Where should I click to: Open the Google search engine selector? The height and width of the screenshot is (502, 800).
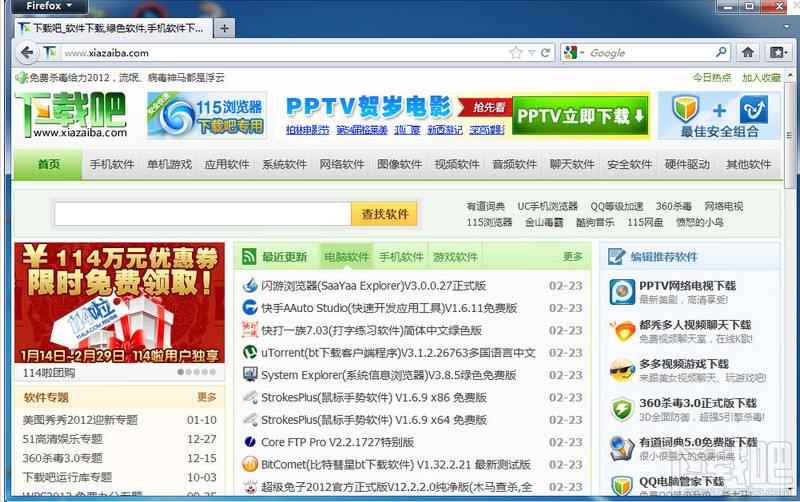tap(573, 53)
